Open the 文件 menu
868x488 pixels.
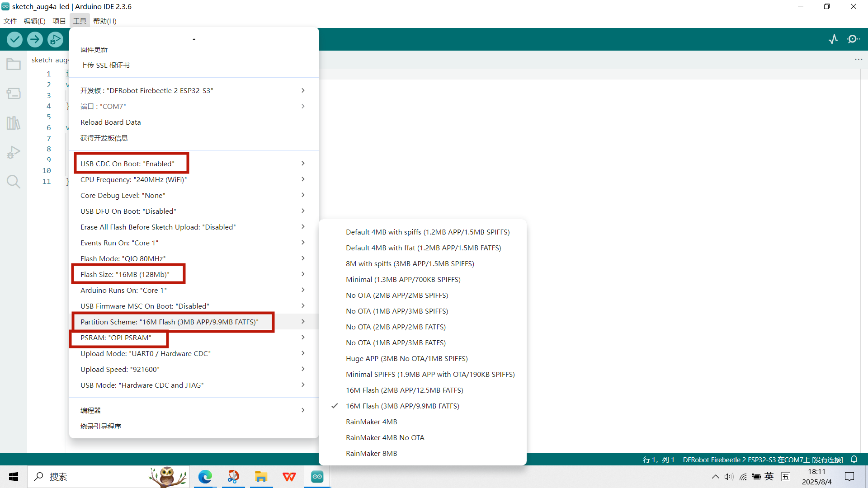tap(10, 21)
